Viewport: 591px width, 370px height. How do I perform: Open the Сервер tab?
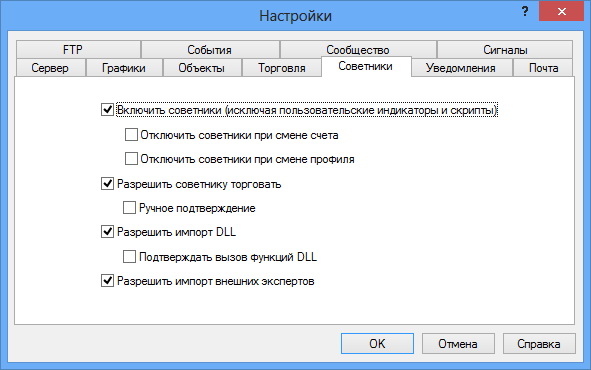click(51, 68)
